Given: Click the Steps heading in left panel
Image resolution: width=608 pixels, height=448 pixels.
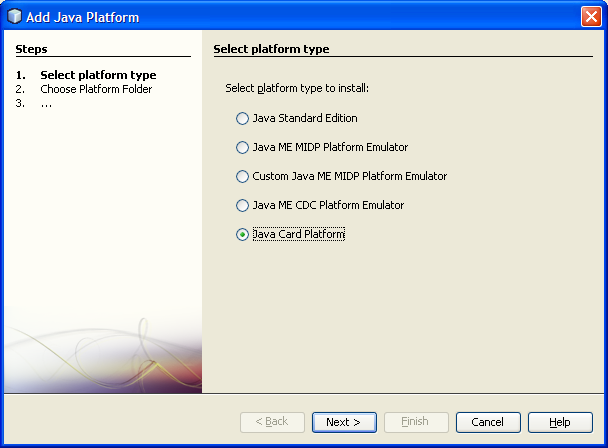Looking at the screenshot, I should (x=31, y=49).
